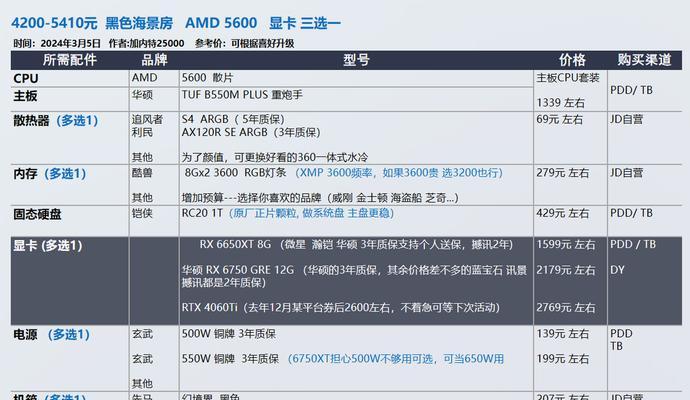This screenshot has height=400, width=690.
Task: Click the 279元 左右 price
Action: pyautogui.click(x=562, y=173)
